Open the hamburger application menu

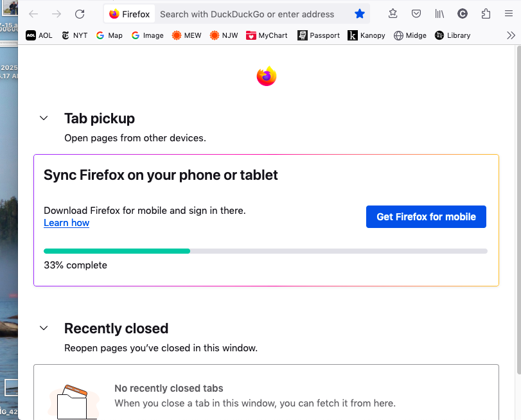coord(509,13)
